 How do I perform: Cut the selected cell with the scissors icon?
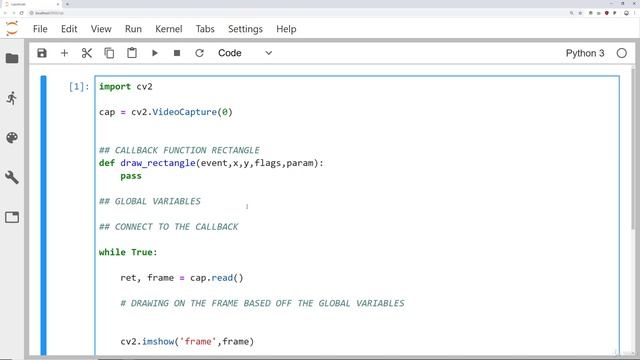click(x=87, y=53)
